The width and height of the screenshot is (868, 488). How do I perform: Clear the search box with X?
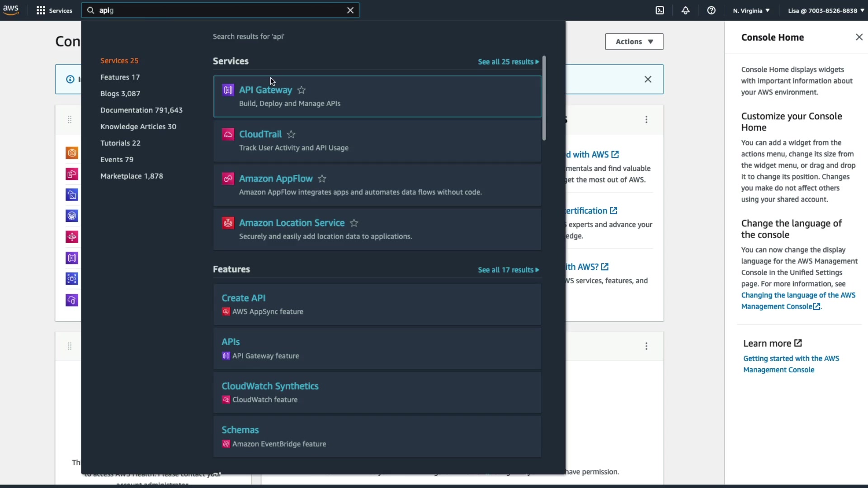click(350, 10)
